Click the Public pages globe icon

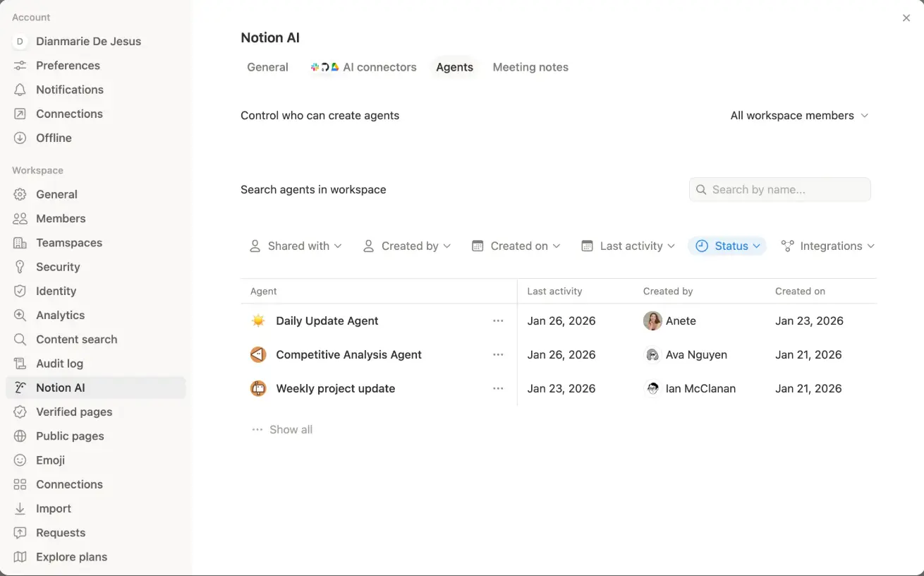click(x=20, y=436)
